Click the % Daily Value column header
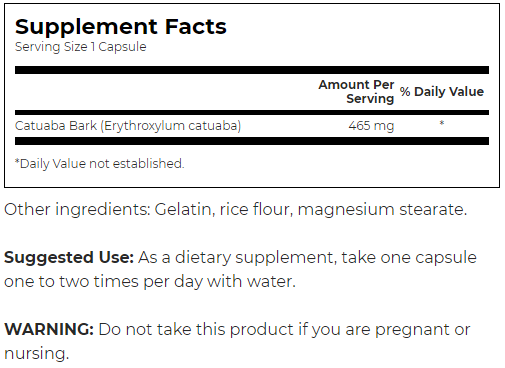The width and height of the screenshot is (505, 368). (x=442, y=92)
